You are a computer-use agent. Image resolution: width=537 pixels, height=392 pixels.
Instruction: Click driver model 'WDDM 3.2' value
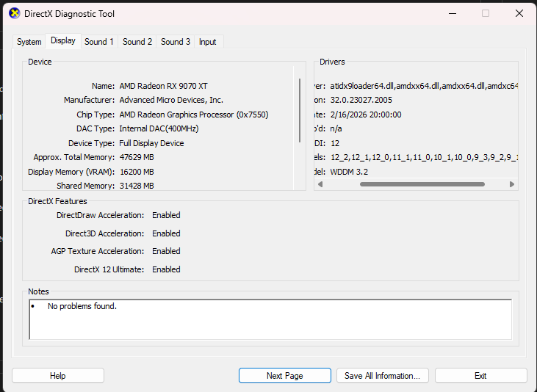pos(349,172)
